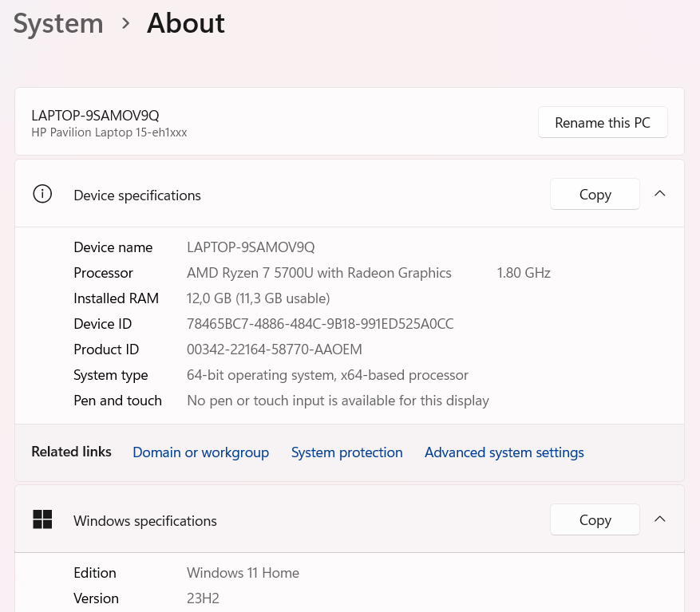Open System protection link

347,452
